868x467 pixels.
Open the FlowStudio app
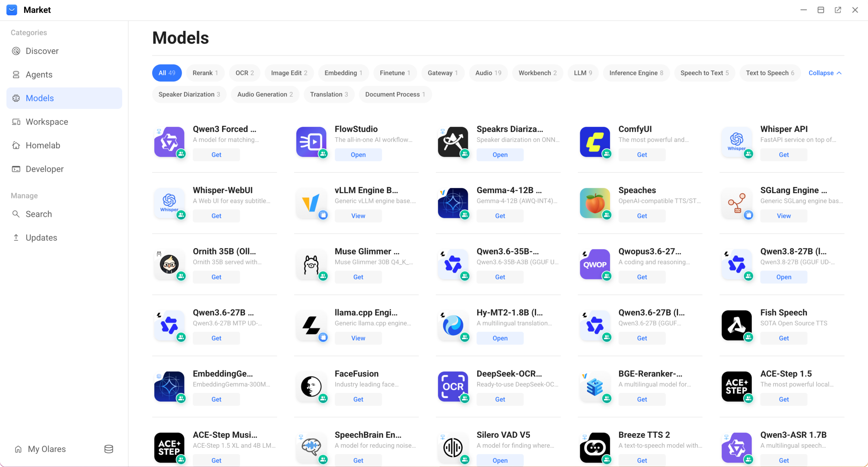click(x=358, y=155)
